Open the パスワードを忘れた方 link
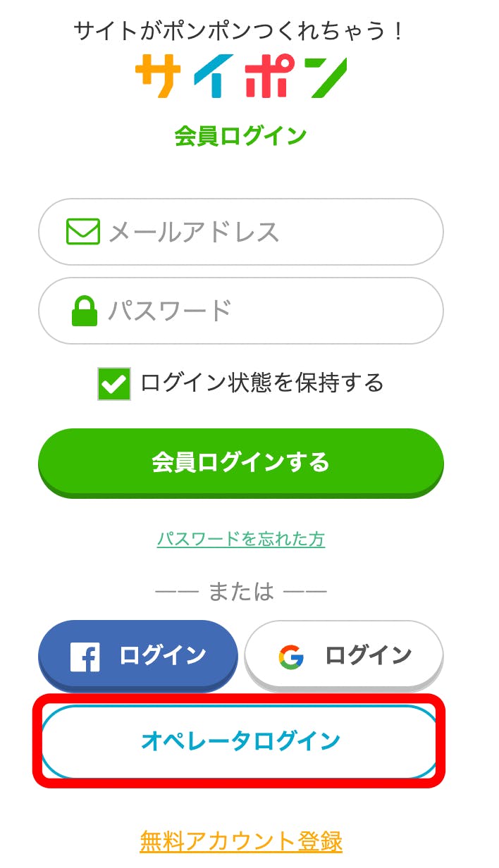 pos(241,540)
